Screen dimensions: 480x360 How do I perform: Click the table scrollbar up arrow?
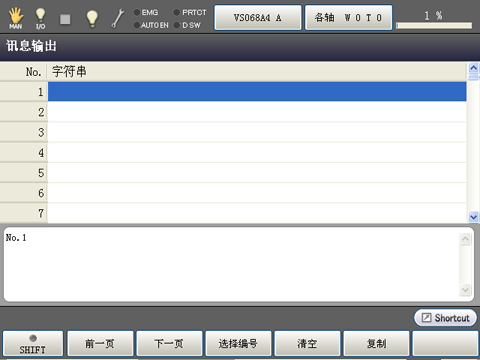click(x=473, y=68)
